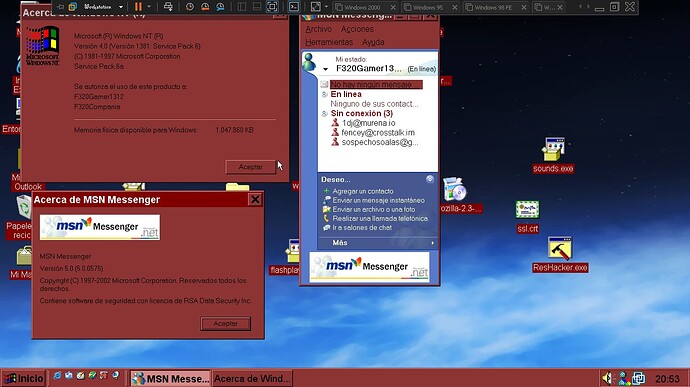Select the ResHacker.exe desktop icon
Screen dimensions: 690x387
(x=560, y=254)
